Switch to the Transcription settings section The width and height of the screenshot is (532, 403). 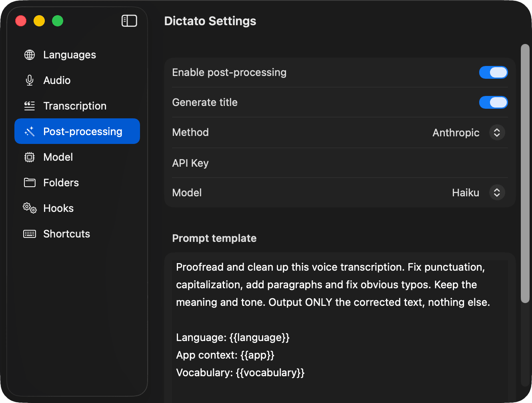click(x=75, y=106)
